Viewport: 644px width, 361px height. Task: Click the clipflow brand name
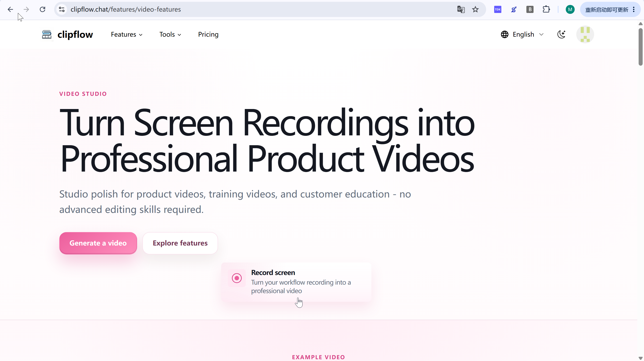[x=75, y=35]
